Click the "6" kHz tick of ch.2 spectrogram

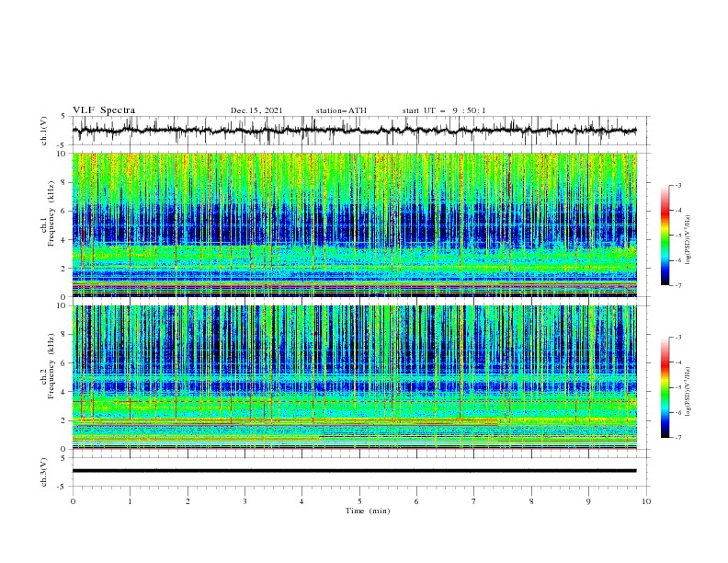tap(63, 363)
